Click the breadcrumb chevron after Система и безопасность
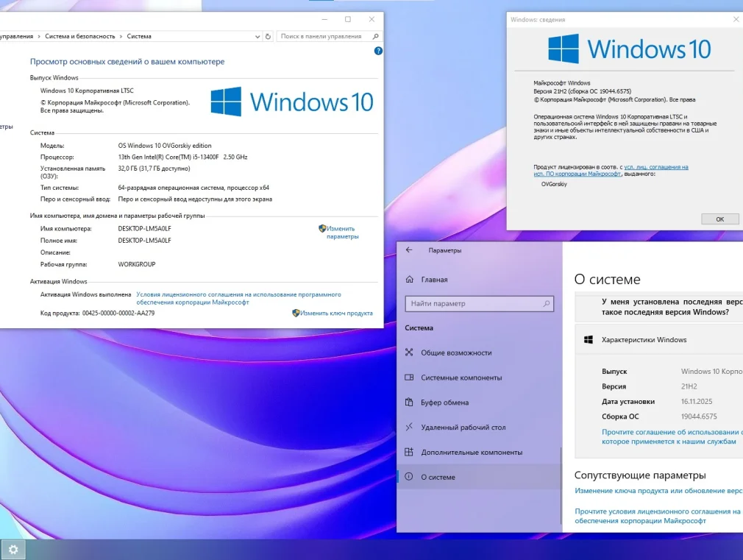 (121, 36)
